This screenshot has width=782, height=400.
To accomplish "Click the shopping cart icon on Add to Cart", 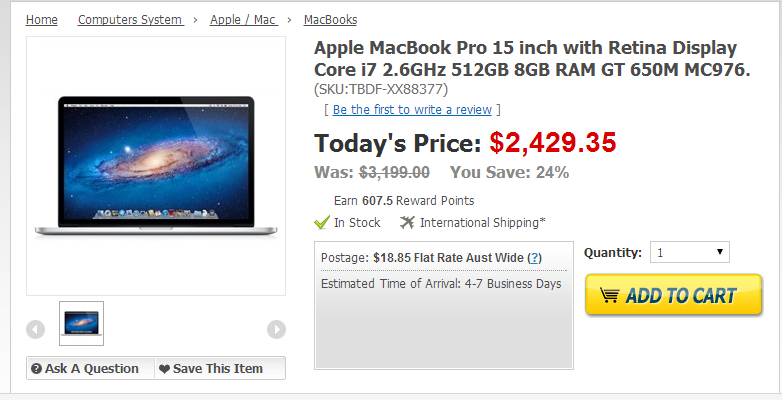I will (609, 295).
